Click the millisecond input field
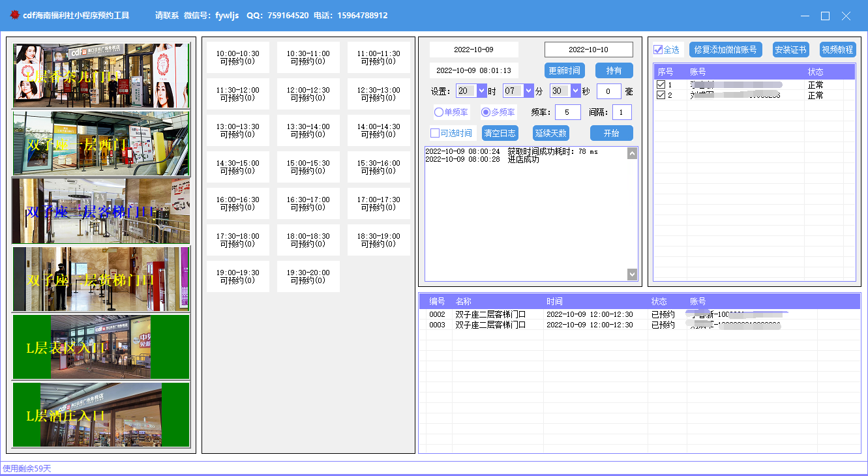868x476 pixels. pyautogui.click(x=609, y=91)
